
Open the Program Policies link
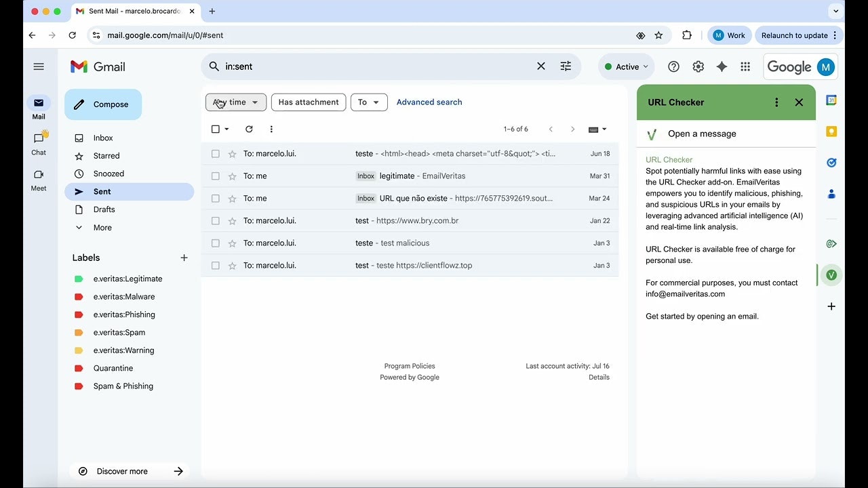410,366
